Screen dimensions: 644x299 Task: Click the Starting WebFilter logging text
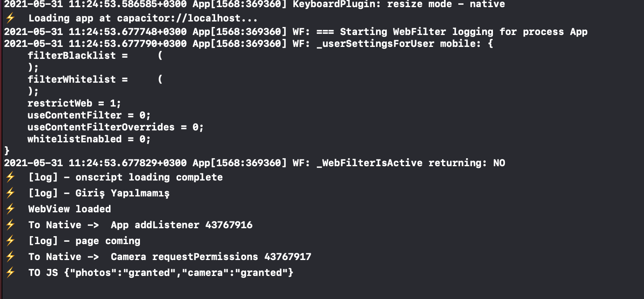pos(416,32)
